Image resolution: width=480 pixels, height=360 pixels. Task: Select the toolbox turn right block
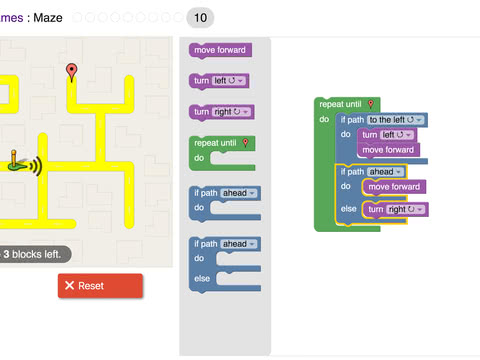coord(221,112)
